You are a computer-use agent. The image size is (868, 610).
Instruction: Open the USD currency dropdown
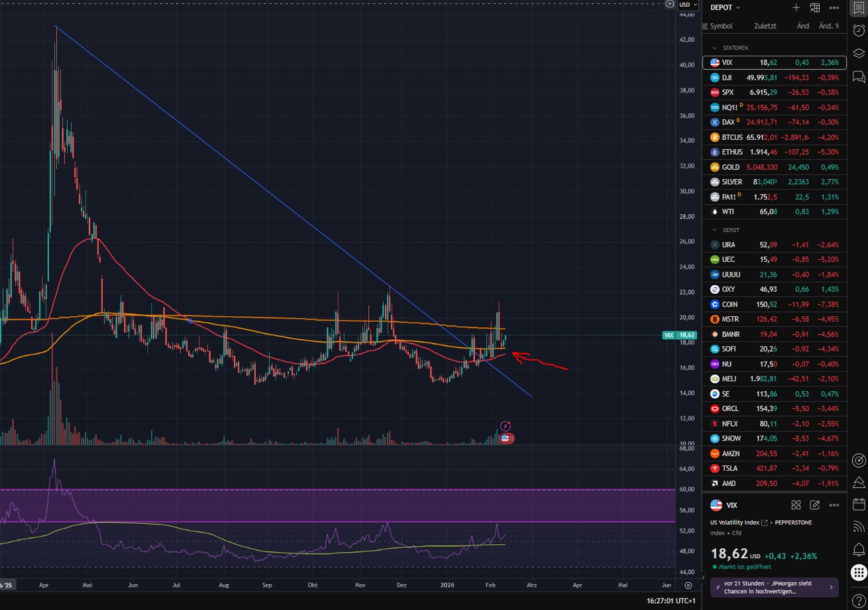coord(688,5)
